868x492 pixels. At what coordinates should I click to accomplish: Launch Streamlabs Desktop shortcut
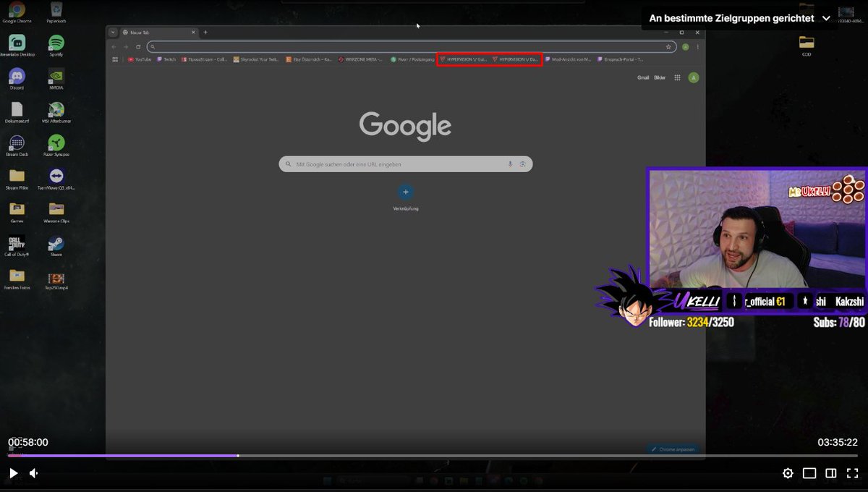tap(17, 46)
